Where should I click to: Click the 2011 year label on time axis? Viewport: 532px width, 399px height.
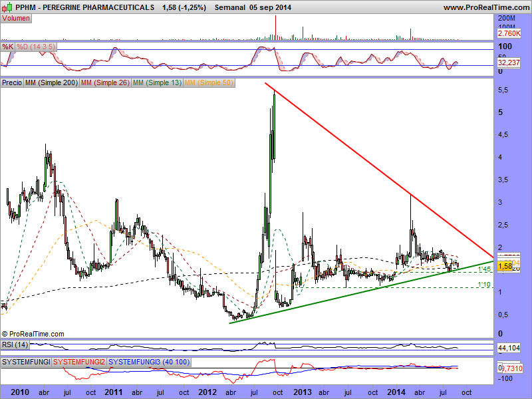point(113,392)
